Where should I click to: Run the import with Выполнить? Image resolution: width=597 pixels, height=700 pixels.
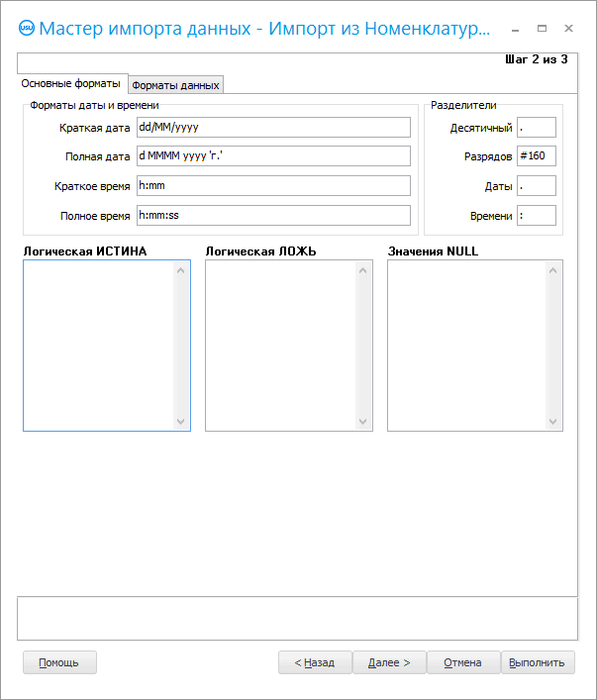pos(538,662)
